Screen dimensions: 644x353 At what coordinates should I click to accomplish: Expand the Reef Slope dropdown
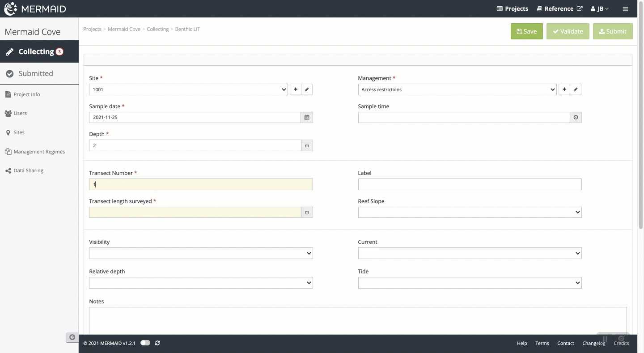coord(470,212)
